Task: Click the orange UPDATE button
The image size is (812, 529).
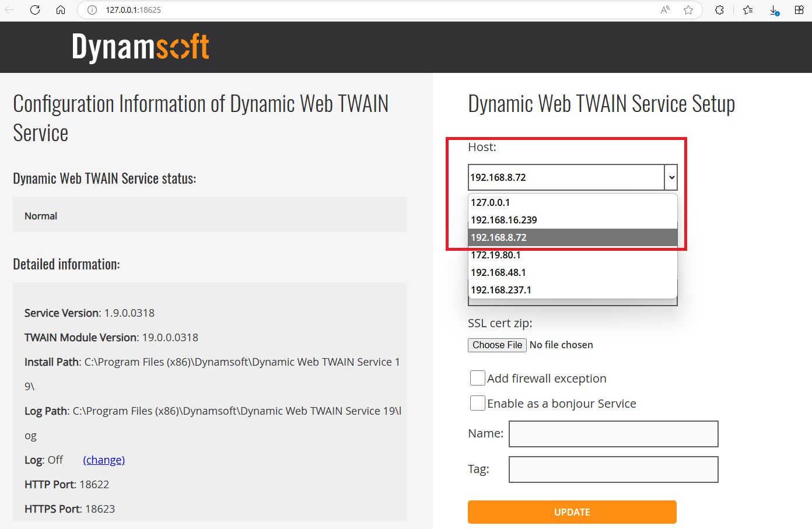Action: [572, 512]
